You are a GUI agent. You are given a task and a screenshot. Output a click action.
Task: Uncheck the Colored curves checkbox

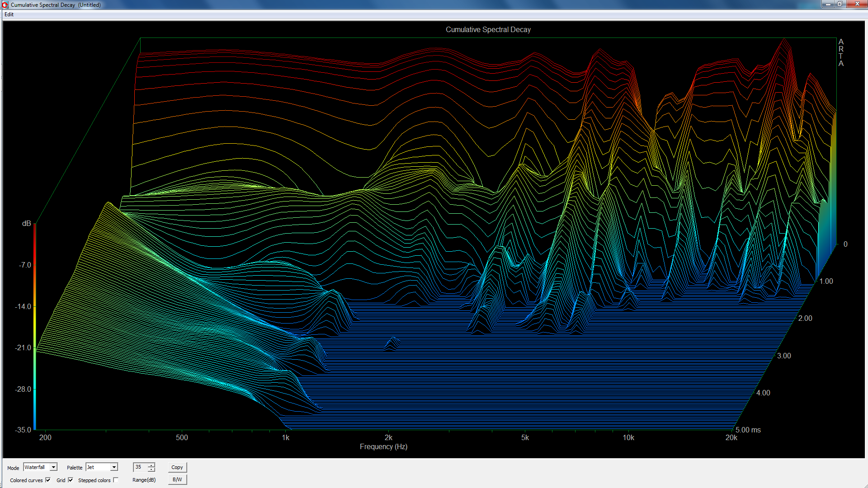[48, 480]
